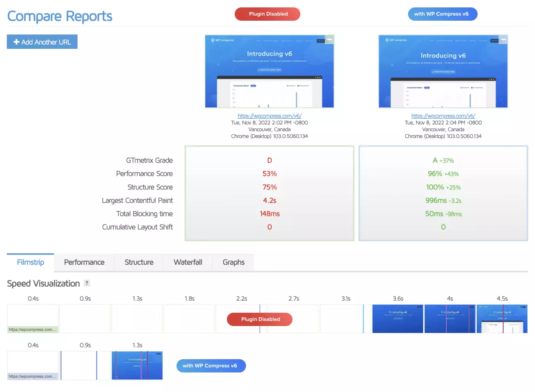Select the Plugin Disabled filmstrip frame at 4.5s

(x=502, y=319)
